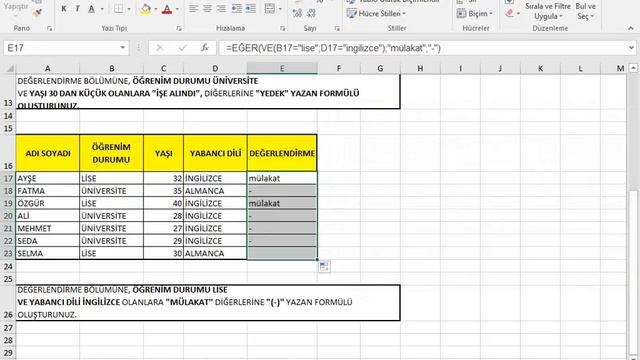This screenshot has height=360, width=640.
Task: Open fill color dropdown arrow
Action: tap(156, 9)
